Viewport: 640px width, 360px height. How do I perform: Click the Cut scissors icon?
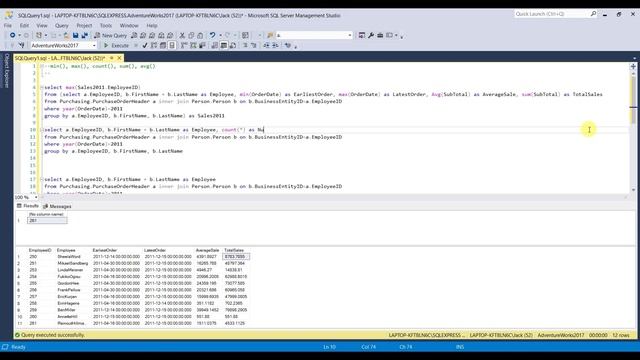point(182,36)
